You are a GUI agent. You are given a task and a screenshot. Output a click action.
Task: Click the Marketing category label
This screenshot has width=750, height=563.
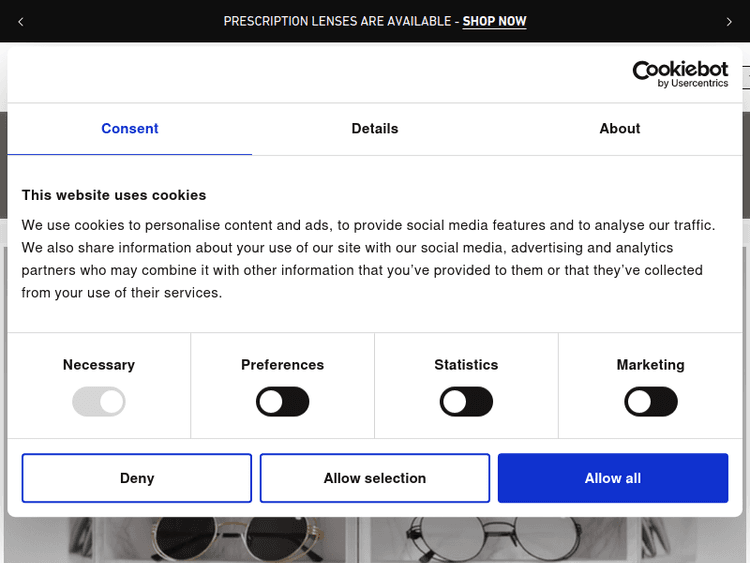(x=651, y=365)
